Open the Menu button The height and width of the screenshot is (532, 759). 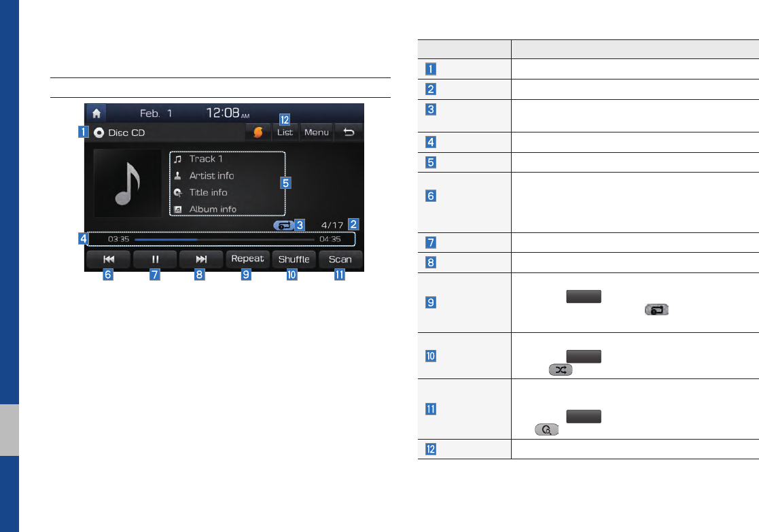point(317,132)
